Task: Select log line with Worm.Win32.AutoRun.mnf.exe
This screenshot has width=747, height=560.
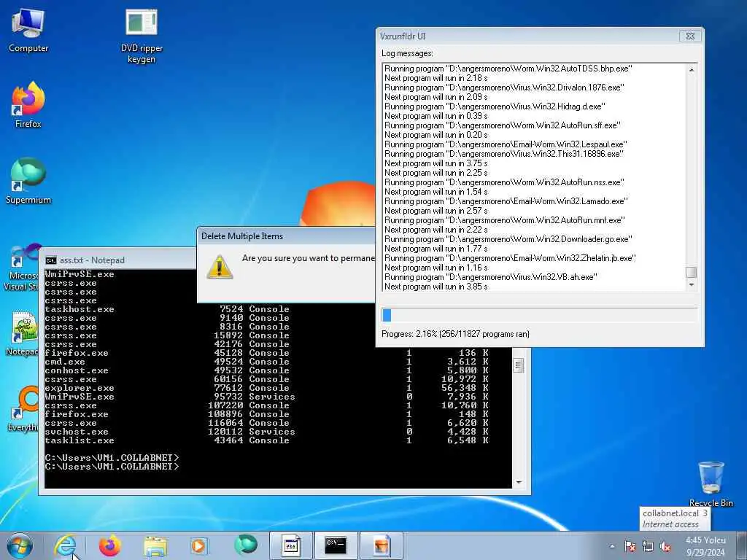Action: (x=505, y=220)
